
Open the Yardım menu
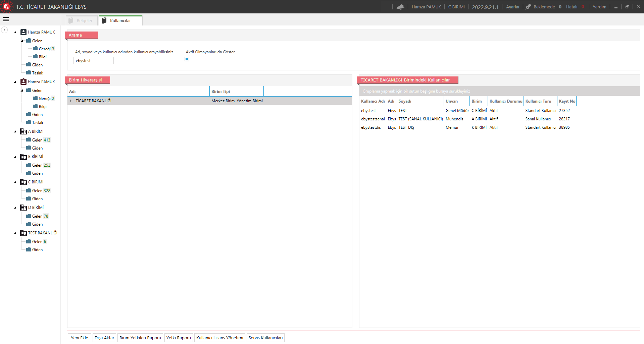[x=599, y=7]
